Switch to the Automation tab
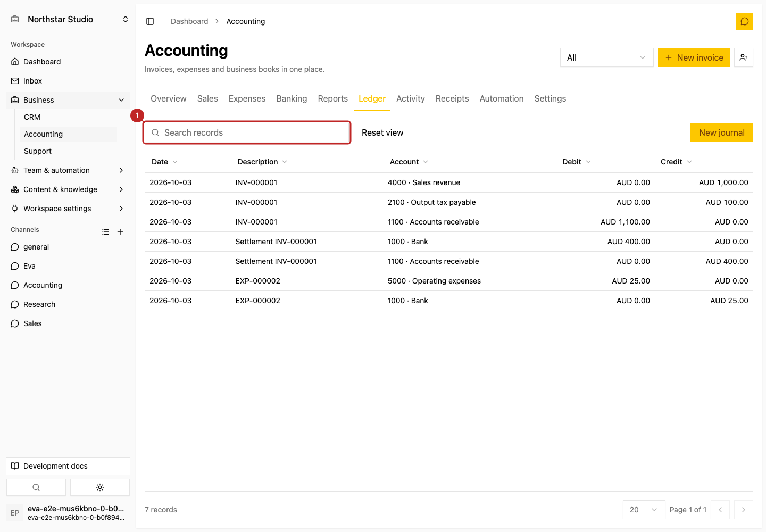Screen dimensions: 766x532 coord(502,99)
